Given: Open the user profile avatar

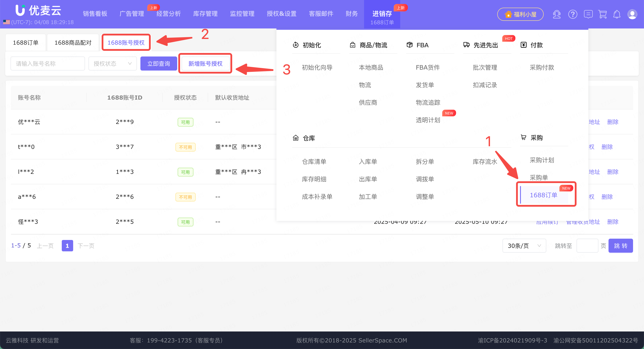Looking at the screenshot, I should click(x=632, y=14).
